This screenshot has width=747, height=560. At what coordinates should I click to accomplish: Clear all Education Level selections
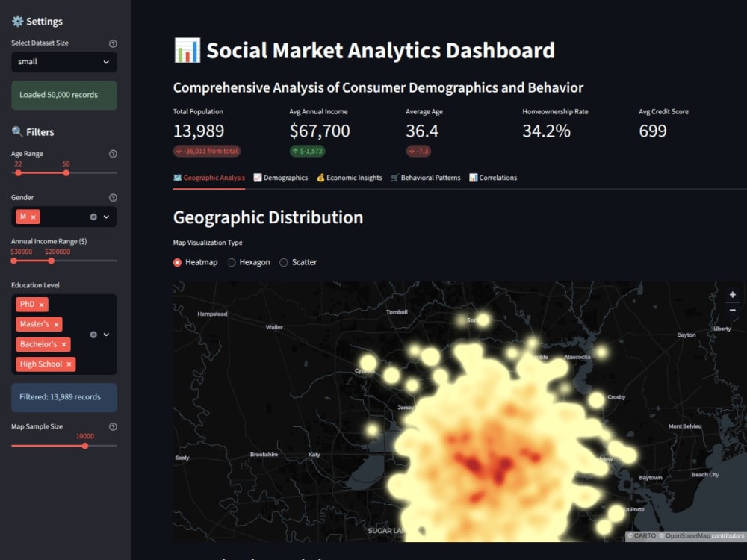pos(93,335)
